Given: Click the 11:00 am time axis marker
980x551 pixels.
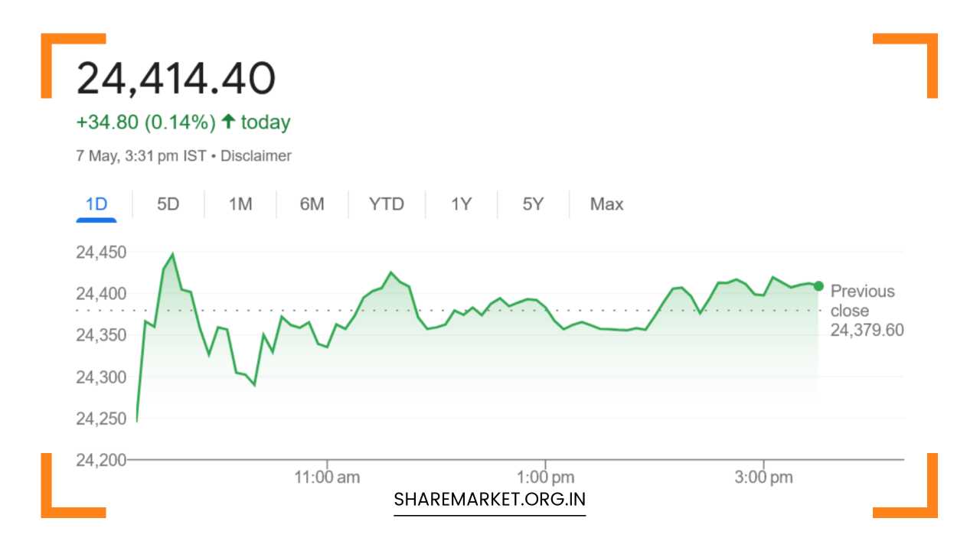Looking at the screenshot, I should (x=327, y=478).
